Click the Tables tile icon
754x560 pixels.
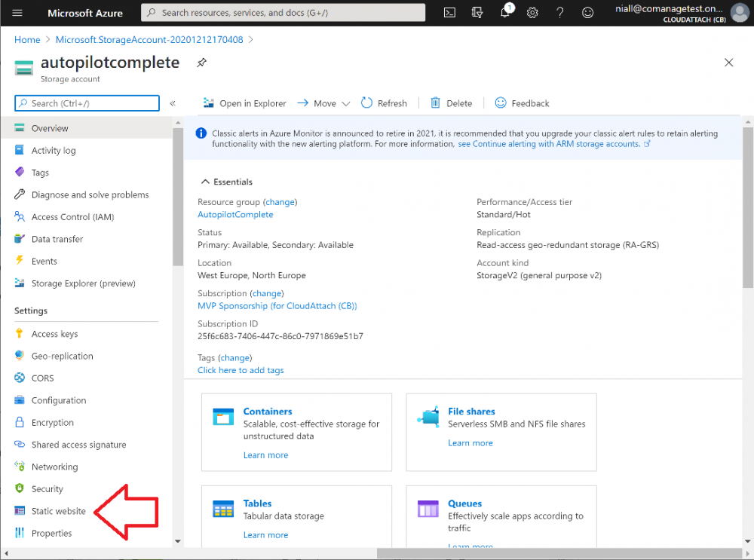(x=224, y=509)
